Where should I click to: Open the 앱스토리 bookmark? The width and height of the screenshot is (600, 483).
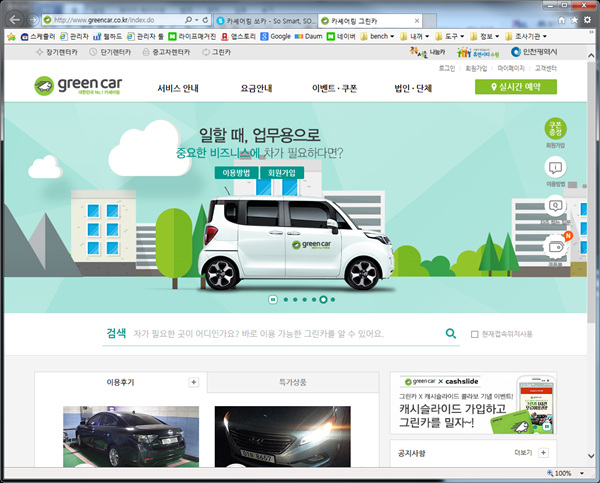coord(238,36)
